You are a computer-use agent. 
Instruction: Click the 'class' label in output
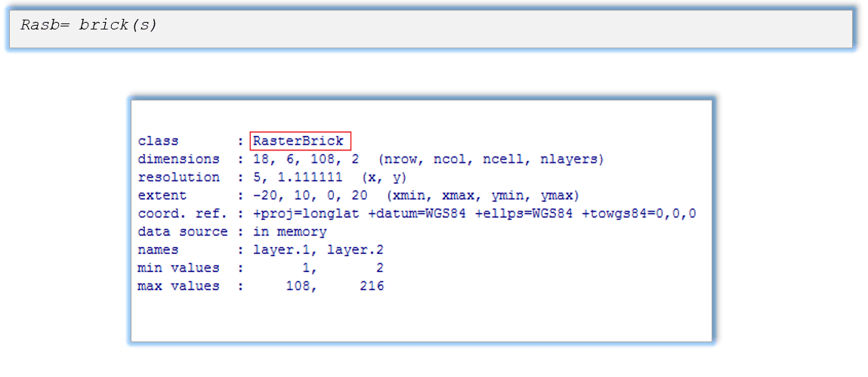[158, 141]
